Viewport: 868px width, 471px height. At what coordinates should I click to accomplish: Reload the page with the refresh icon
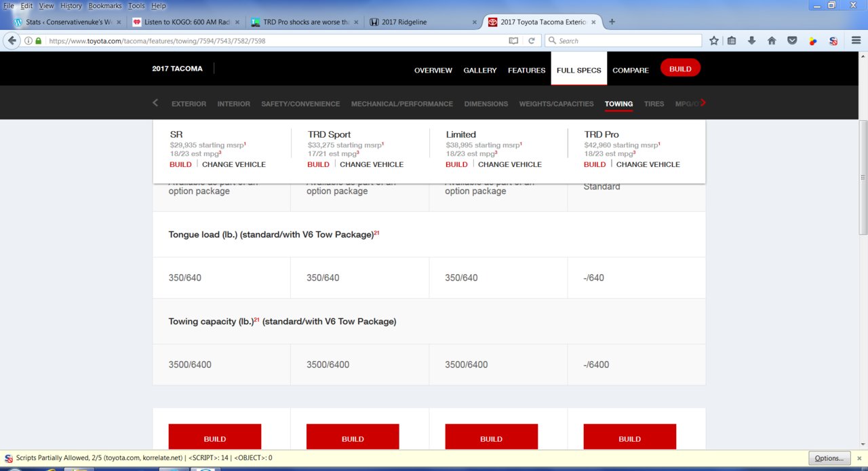pos(531,41)
